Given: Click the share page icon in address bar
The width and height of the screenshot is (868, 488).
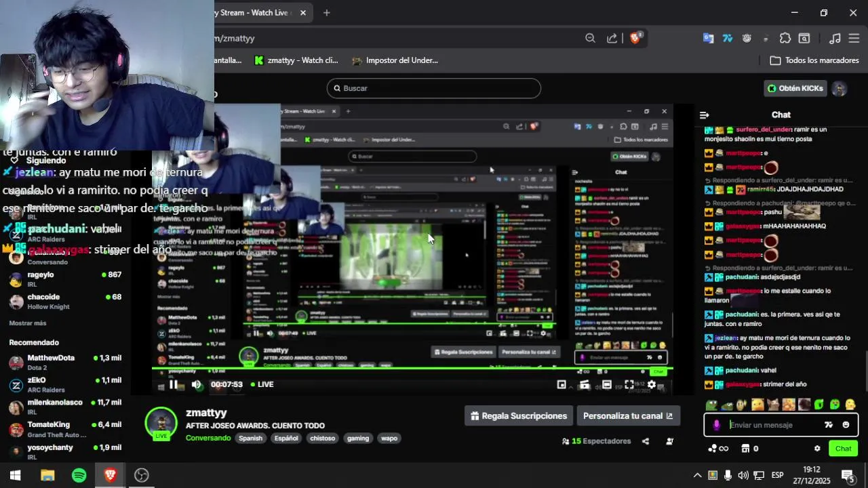Looking at the screenshot, I should point(612,39).
